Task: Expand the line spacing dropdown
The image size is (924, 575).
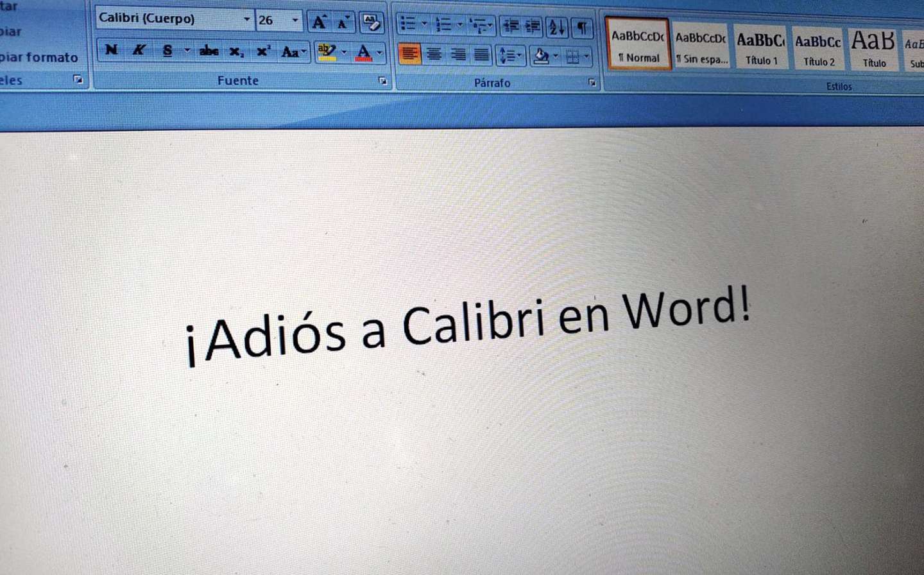Action: (x=519, y=56)
